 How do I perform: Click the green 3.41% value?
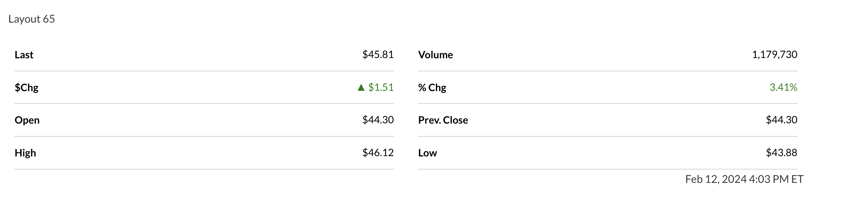(x=783, y=88)
